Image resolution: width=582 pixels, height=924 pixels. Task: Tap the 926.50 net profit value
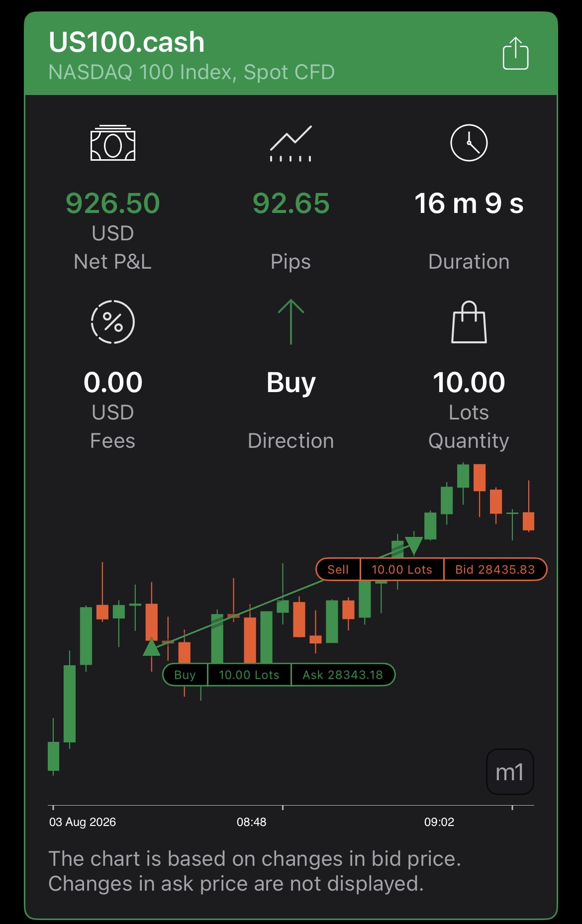113,203
